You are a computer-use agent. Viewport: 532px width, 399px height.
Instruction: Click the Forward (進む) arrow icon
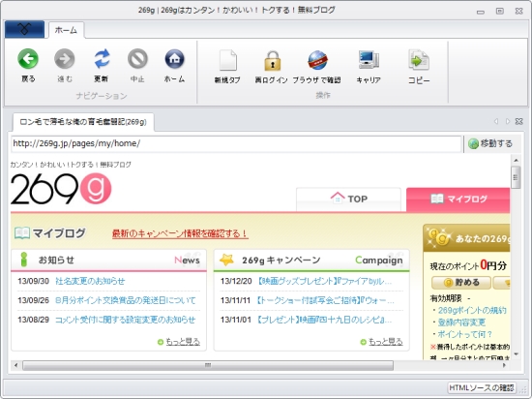click(65, 59)
